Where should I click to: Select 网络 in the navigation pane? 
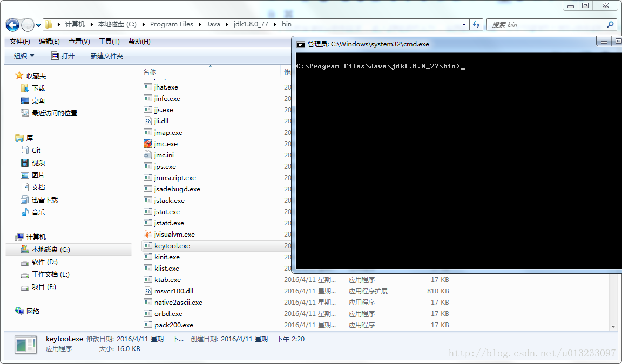[28, 311]
